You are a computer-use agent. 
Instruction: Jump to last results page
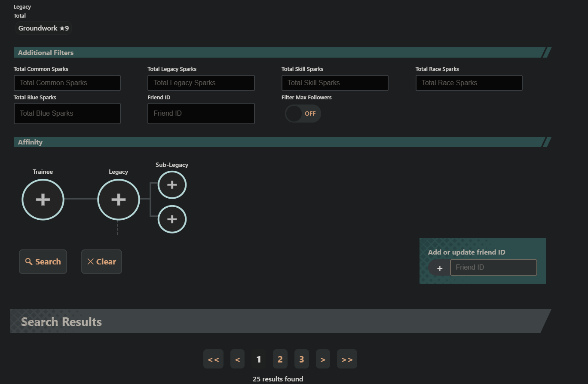click(347, 359)
